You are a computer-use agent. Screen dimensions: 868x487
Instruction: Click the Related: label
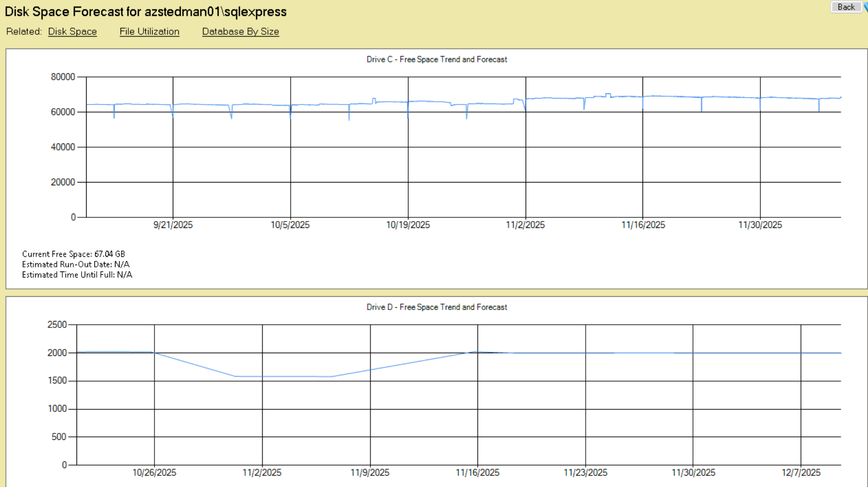point(24,32)
